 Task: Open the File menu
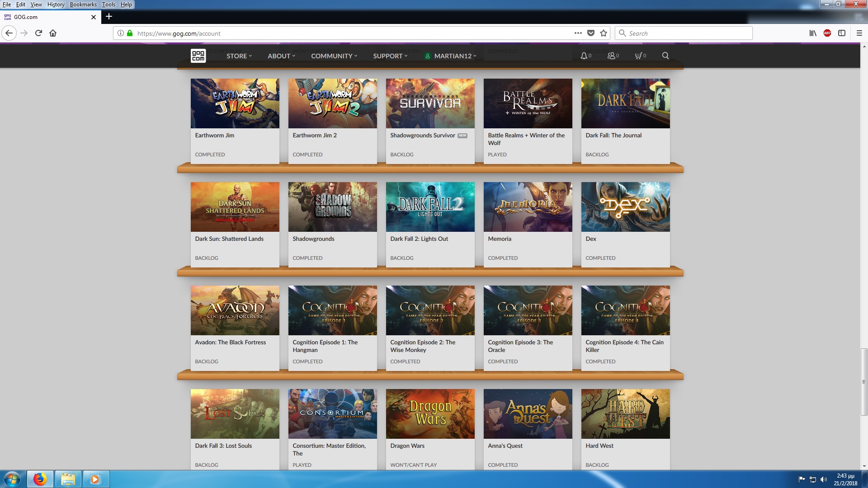7,5
